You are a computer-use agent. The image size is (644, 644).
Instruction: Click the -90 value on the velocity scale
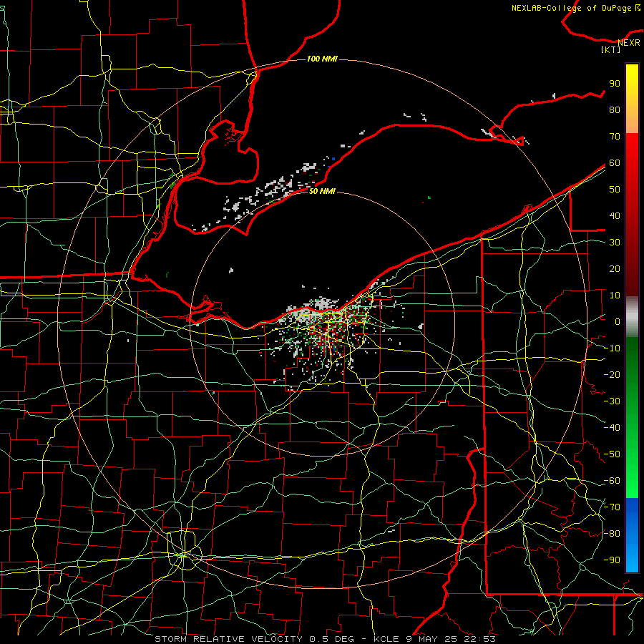pyautogui.click(x=612, y=560)
